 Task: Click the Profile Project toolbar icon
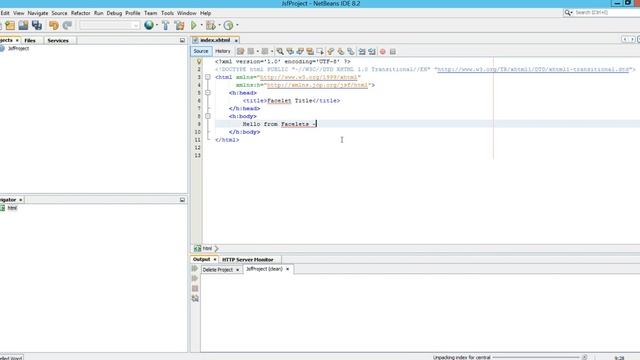pyautogui.click(x=229, y=25)
